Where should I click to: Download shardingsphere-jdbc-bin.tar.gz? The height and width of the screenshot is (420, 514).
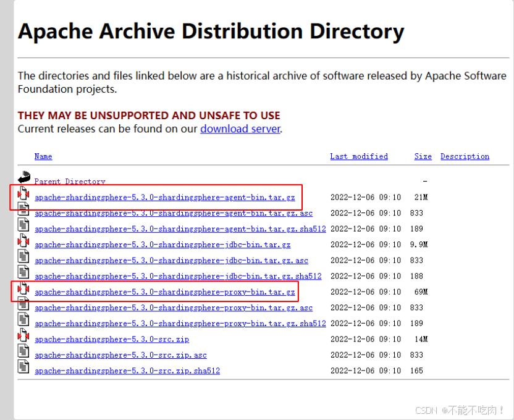[162, 245]
